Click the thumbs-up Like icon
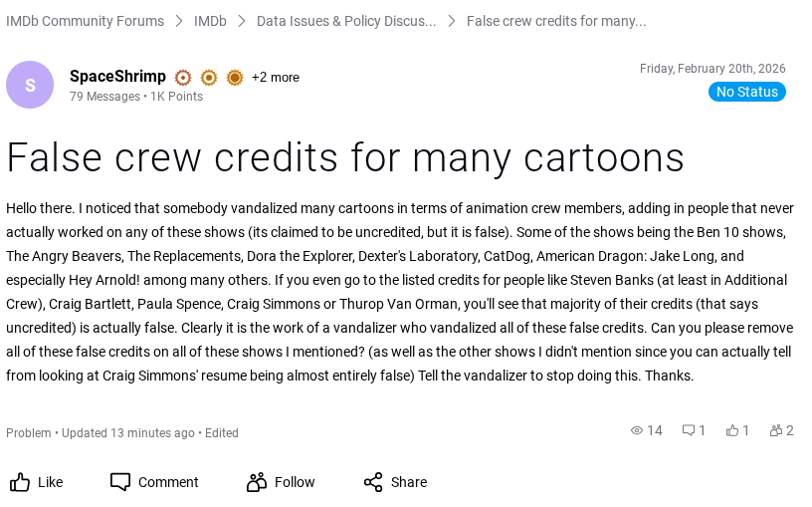 20,482
